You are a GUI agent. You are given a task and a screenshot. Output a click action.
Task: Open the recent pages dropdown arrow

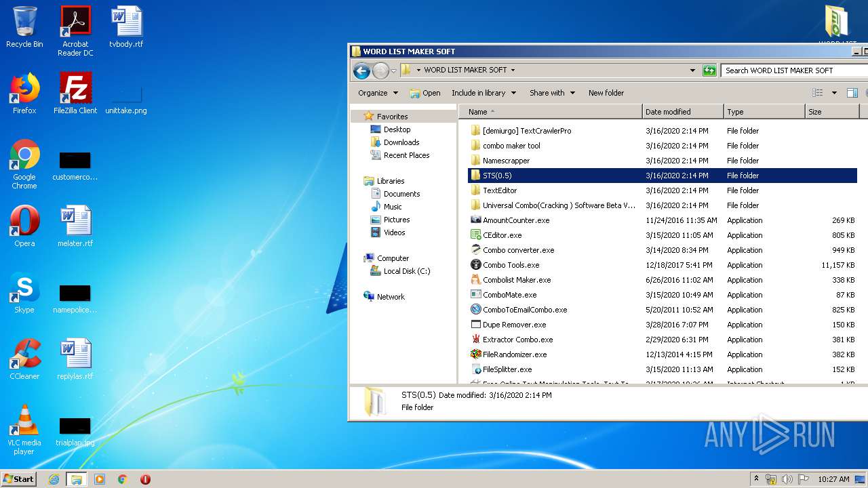click(x=393, y=70)
